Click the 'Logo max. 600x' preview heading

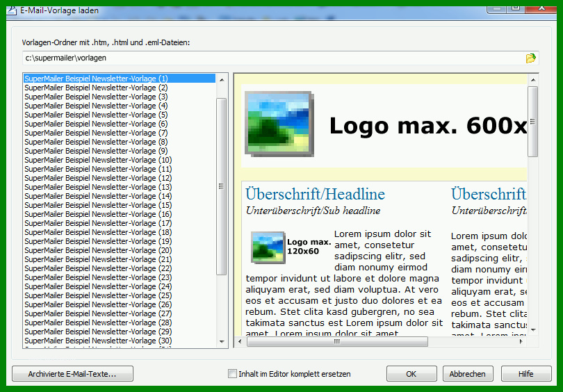428,126
